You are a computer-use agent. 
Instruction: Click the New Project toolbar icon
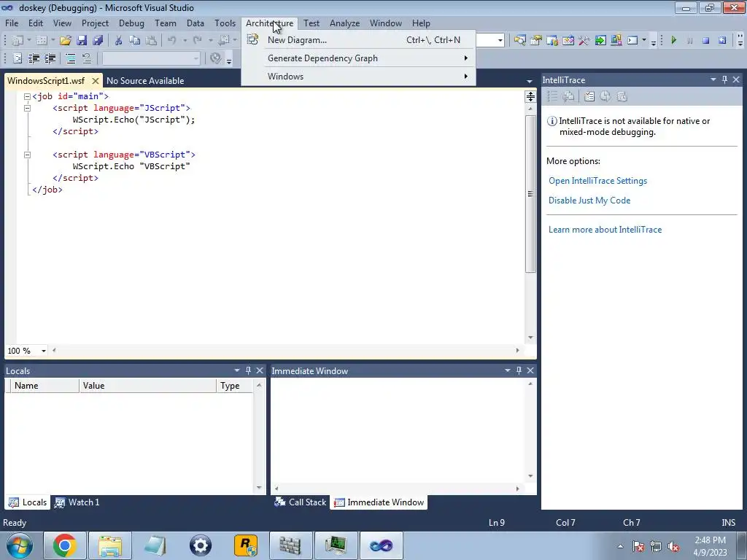coord(18,41)
